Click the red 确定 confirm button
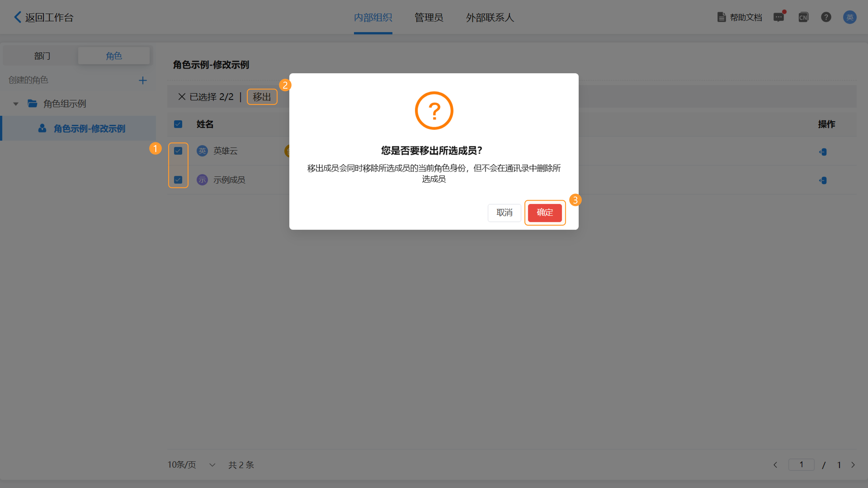The image size is (868, 488). click(x=545, y=213)
